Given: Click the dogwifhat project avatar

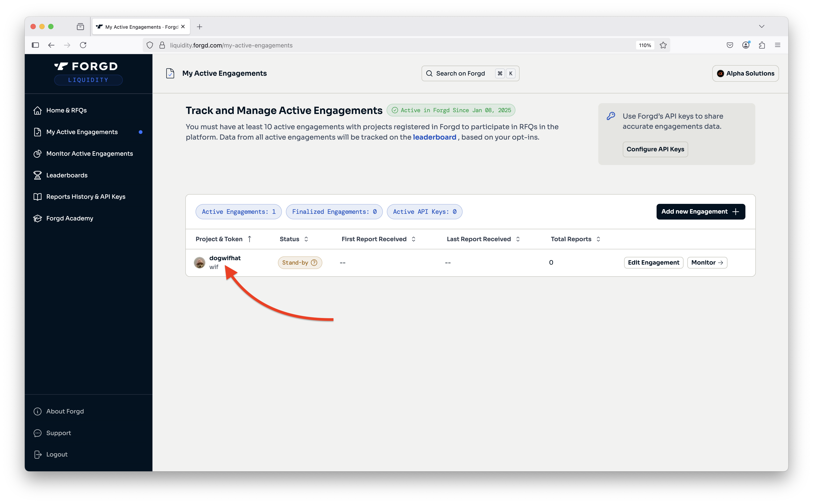Looking at the screenshot, I should click(x=199, y=263).
